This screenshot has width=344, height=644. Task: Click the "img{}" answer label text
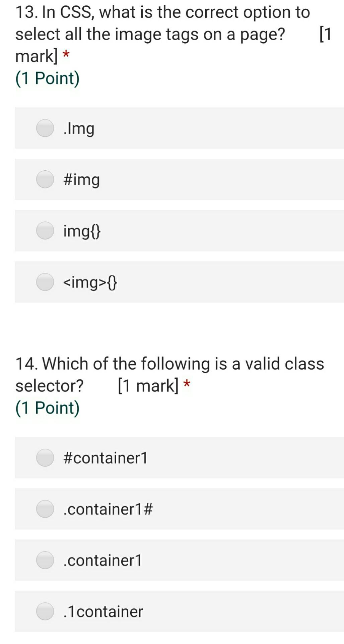click(x=82, y=231)
